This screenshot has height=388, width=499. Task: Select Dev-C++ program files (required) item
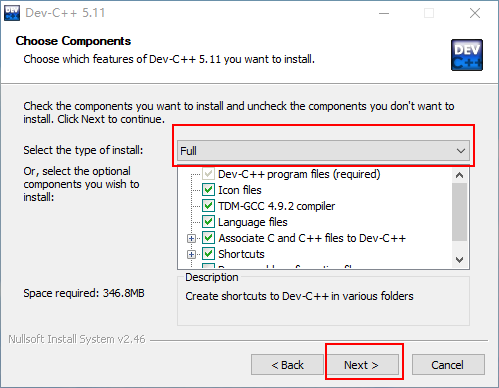[299, 174]
